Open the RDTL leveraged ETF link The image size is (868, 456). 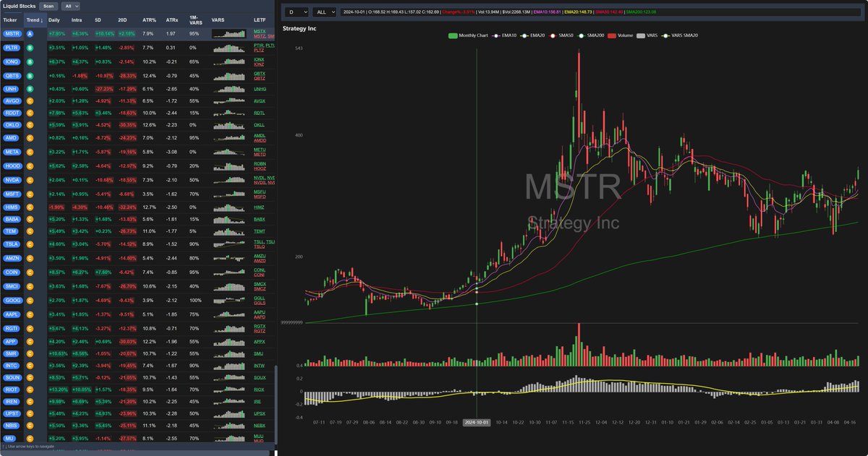[x=260, y=112]
